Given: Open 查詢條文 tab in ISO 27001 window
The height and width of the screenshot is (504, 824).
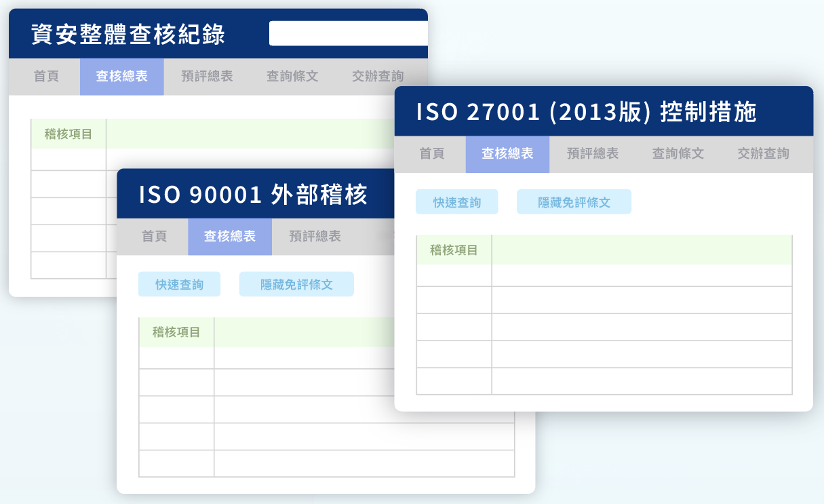Looking at the screenshot, I should tap(678, 154).
